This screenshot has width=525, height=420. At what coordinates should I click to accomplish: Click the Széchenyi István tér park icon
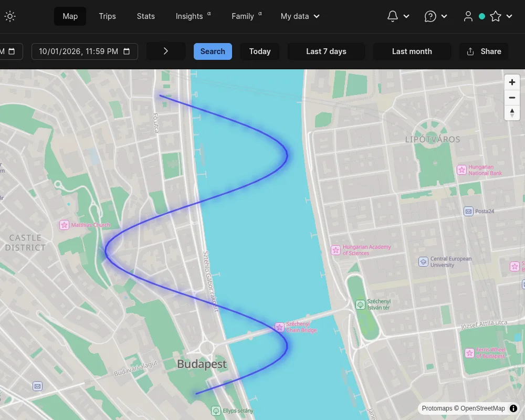360,304
